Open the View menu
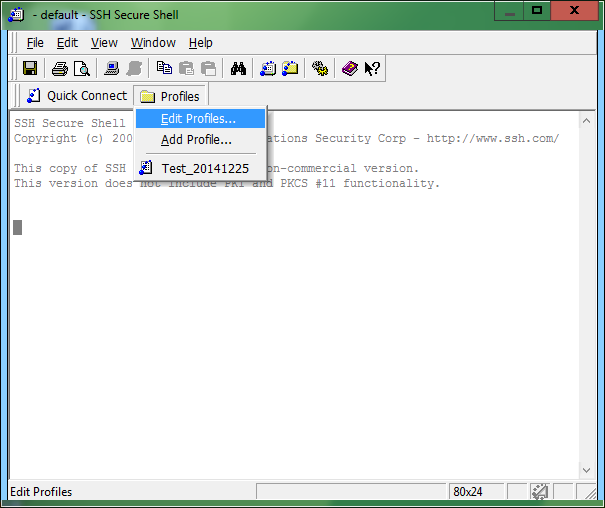The height and width of the screenshot is (508, 605). click(x=104, y=42)
